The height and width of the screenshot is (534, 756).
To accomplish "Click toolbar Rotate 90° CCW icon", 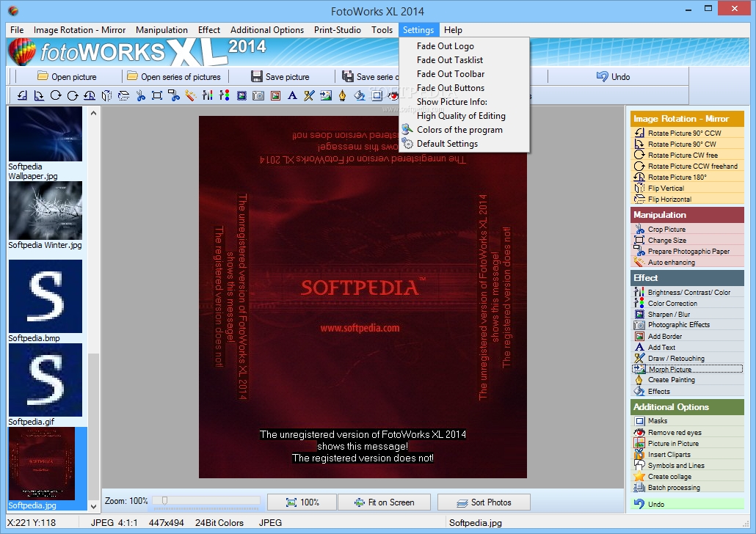I will coord(22,95).
